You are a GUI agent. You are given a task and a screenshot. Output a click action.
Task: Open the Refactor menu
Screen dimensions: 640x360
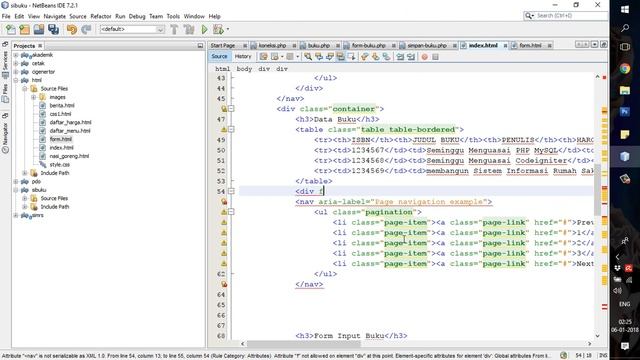101,16
